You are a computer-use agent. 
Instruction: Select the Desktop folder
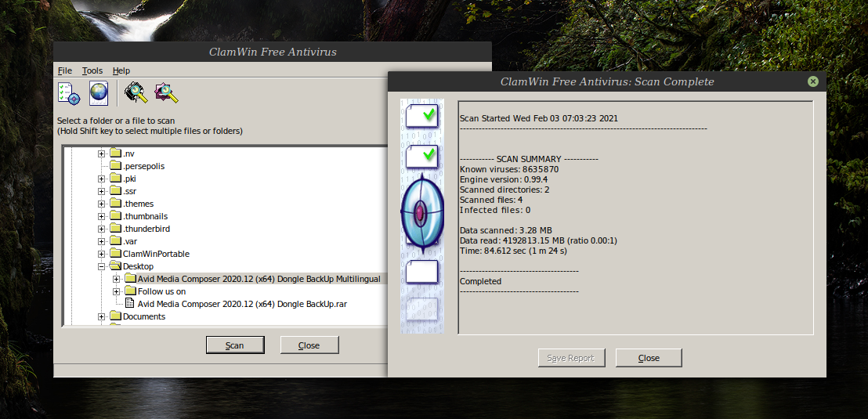tap(138, 267)
